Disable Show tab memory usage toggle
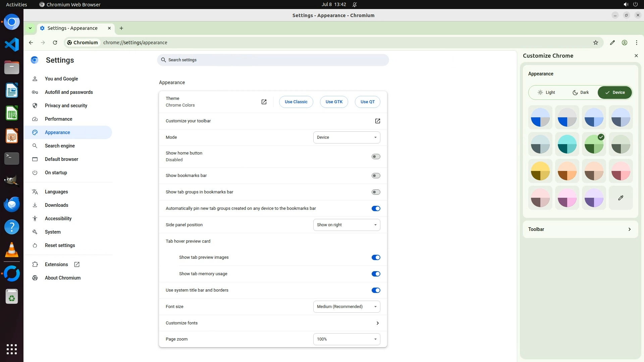 376,274
